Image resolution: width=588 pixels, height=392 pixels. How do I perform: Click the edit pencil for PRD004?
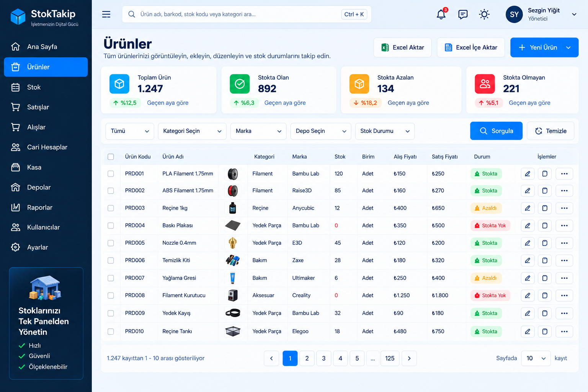(528, 225)
